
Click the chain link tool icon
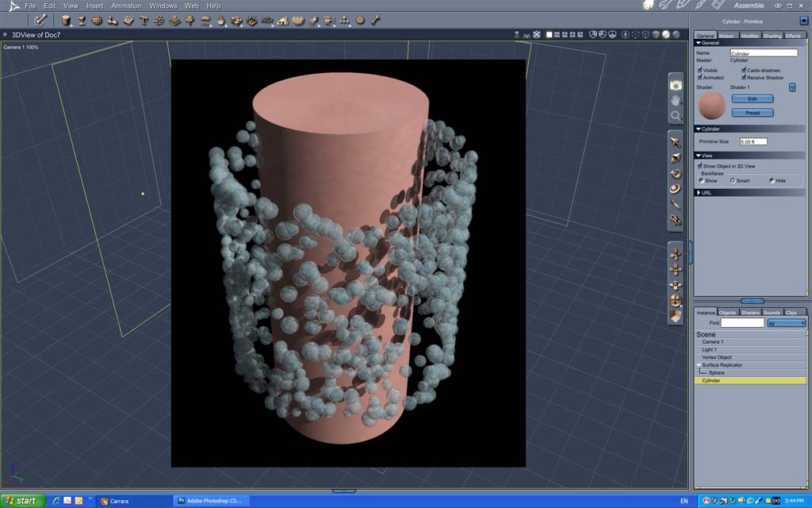676,220
